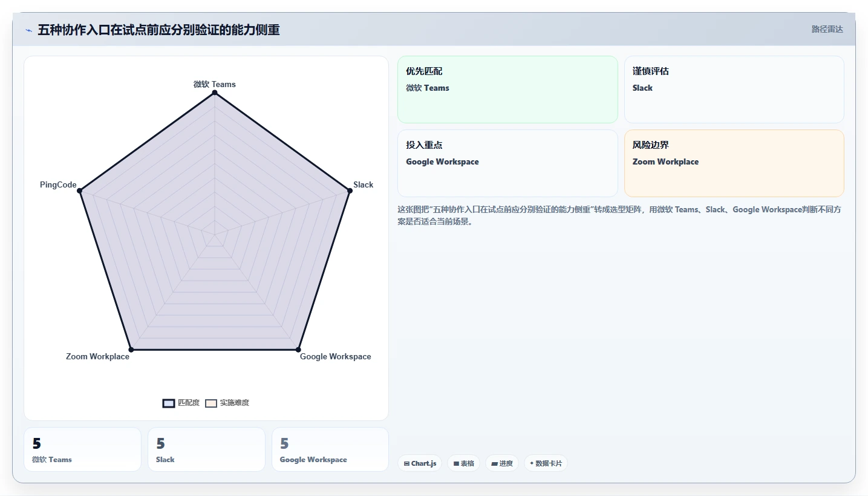Image resolution: width=868 pixels, height=496 pixels.
Task: Click Slack text in 谨慎评估 card
Action: pyautogui.click(x=642, y=88)
